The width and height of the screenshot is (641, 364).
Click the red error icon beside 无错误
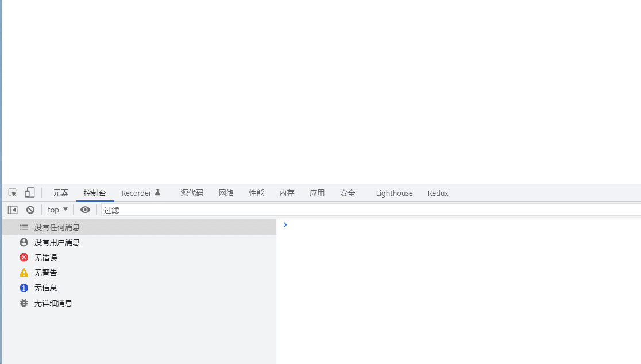click(x=24, y=257)
